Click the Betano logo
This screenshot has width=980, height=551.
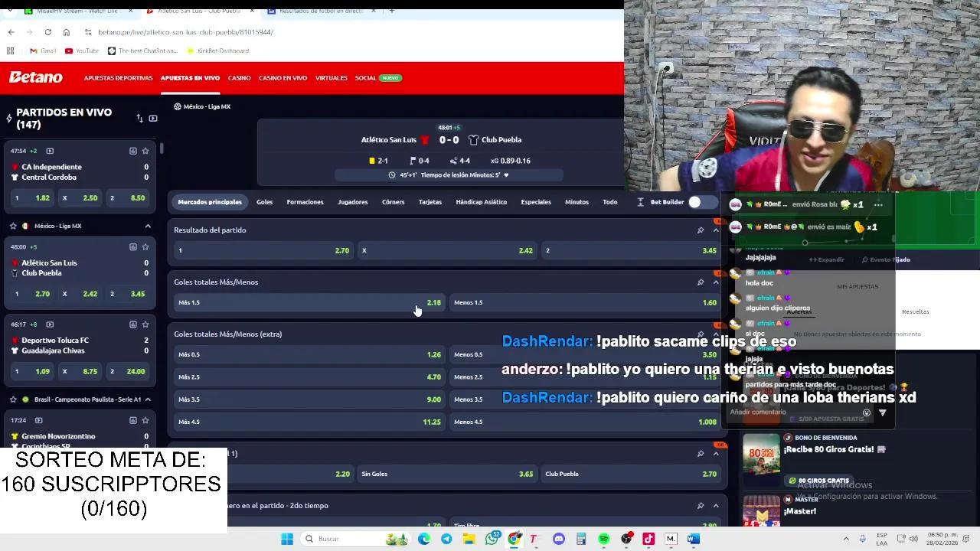coord(35,77)
